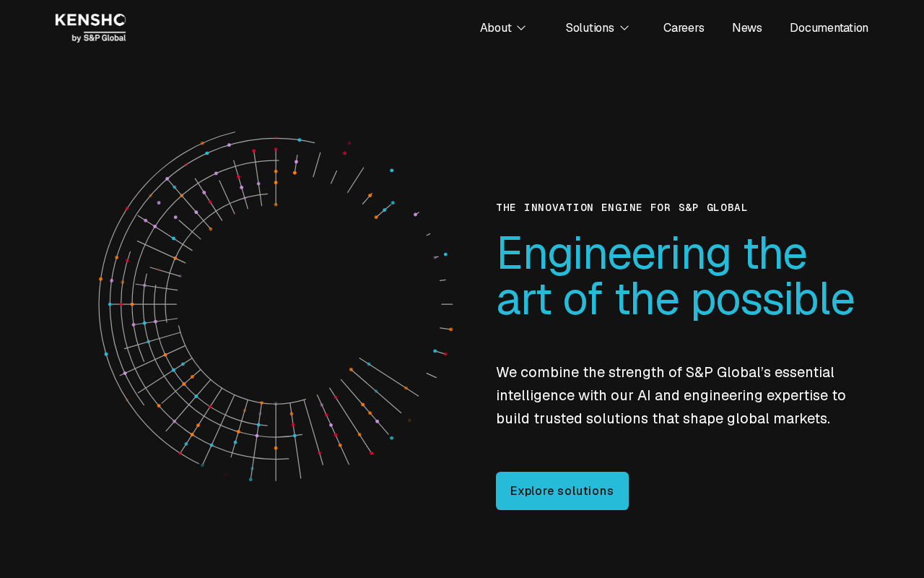Click the heading "Engineering the art of the possible"
This screenshot has width=924, height=578.
[x=676, y=276]
